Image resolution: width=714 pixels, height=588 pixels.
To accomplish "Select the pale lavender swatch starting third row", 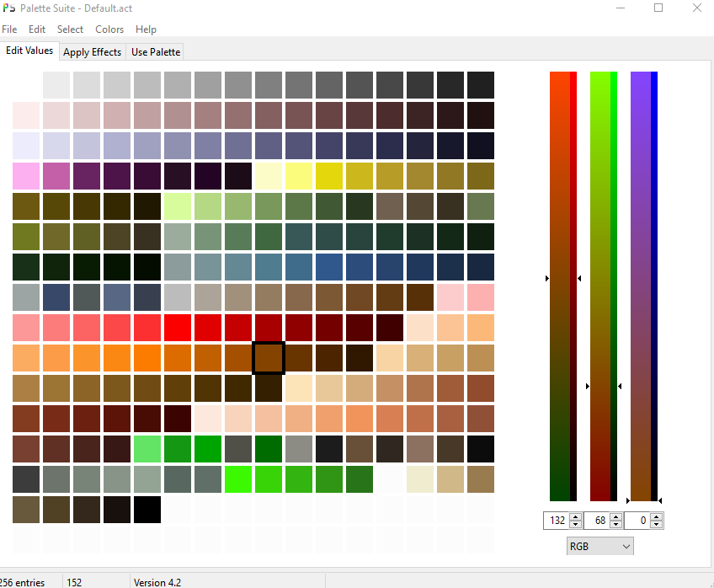I will coord(26,146).
